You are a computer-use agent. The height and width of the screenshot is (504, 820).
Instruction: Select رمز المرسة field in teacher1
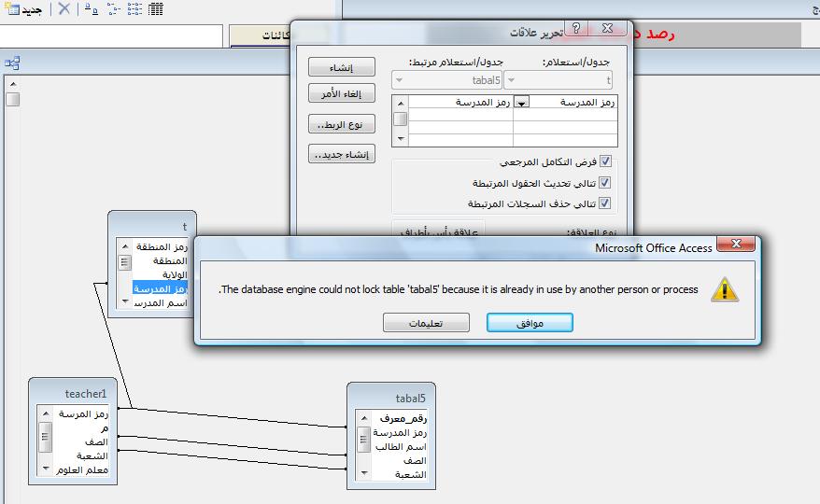tap(83, 414)
